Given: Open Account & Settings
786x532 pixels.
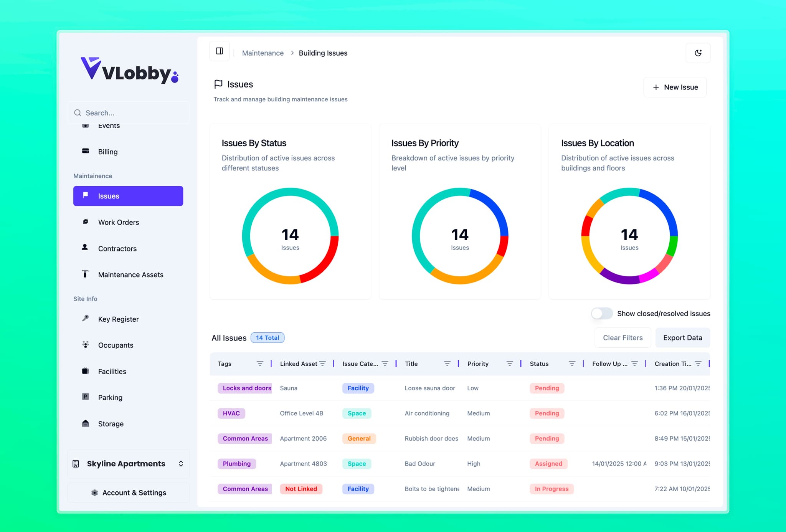Looking at the screenshot, I should pos(128,492).
